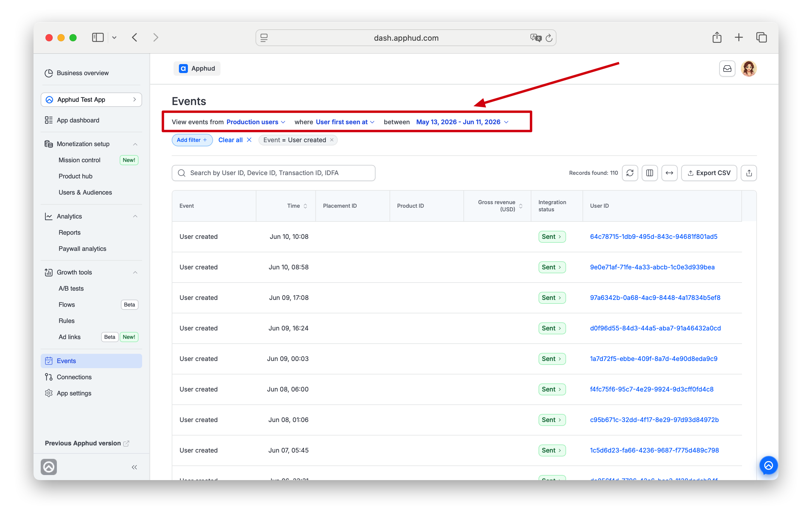Open the user avatar menu
This screenshot has width=812, height=525.
748,69
